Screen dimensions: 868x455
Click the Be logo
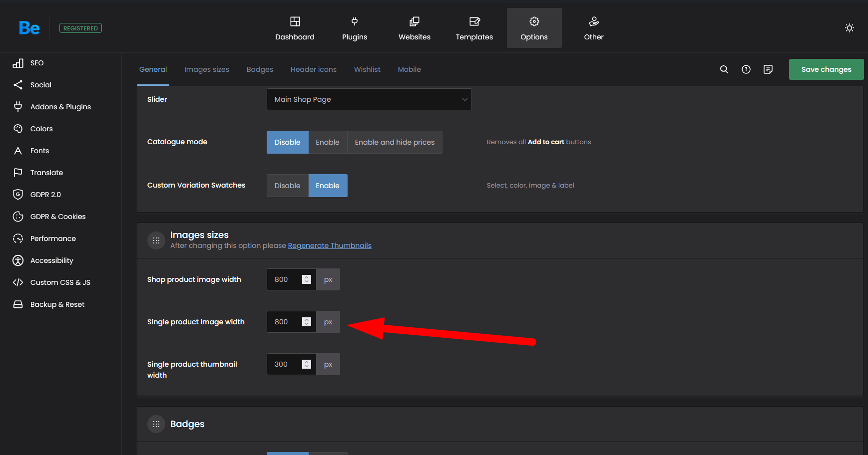point(29,28)
